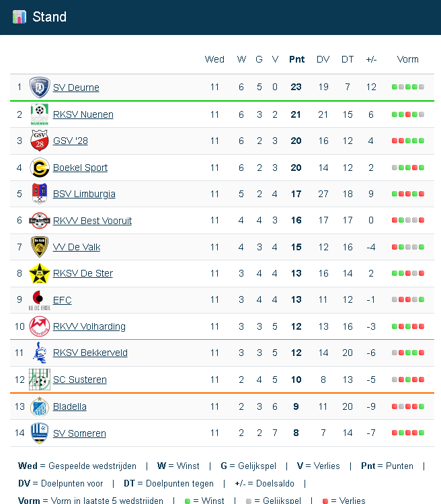Click the RKSV Nuenen club crest
441x504 pixels.
point(40,114)
